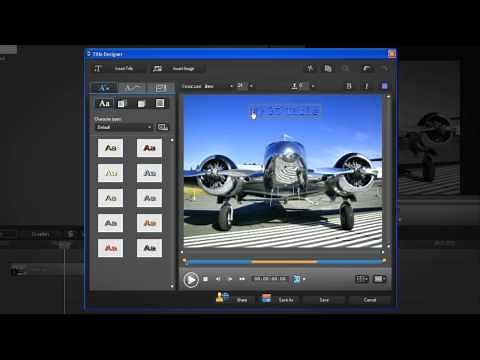The height and width of the screenshot is (360, 480).
Task: Click the Insert Title T icon
Action: (97, 69)
